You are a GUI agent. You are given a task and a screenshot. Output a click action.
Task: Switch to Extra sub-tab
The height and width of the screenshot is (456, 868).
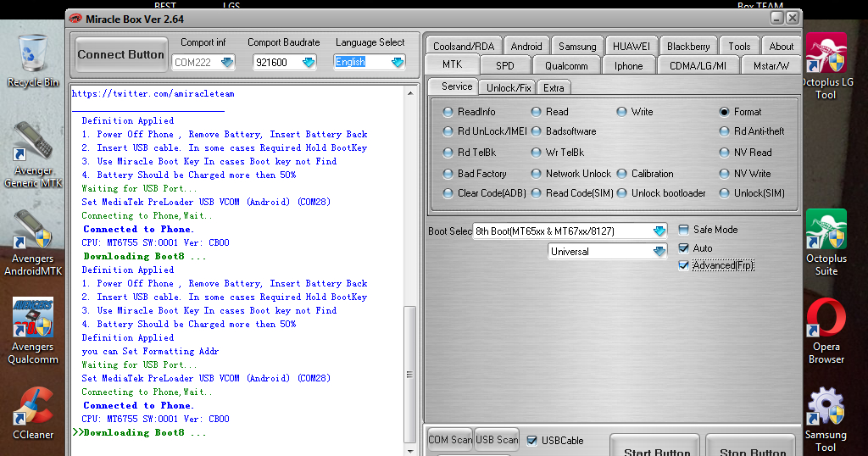554,88
